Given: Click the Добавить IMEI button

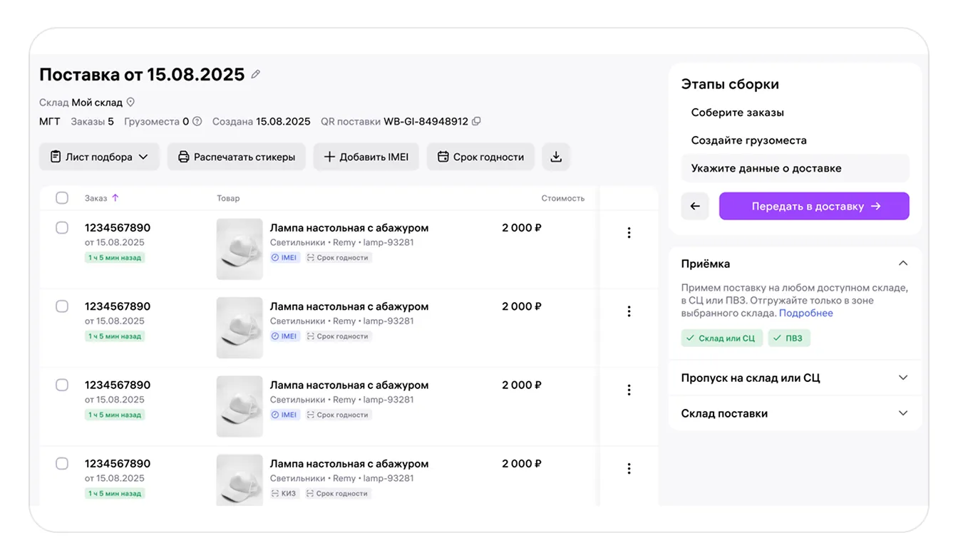Looking at the screenshot, I should (366, 157).
